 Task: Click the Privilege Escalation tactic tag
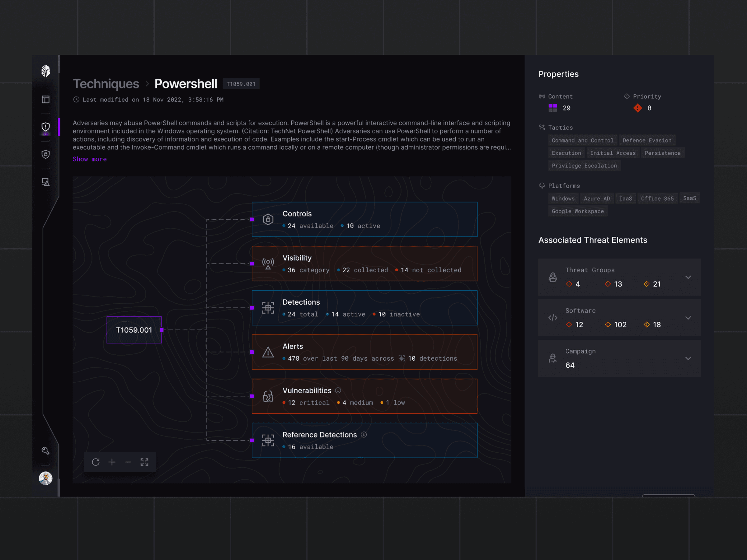point(584,166)
